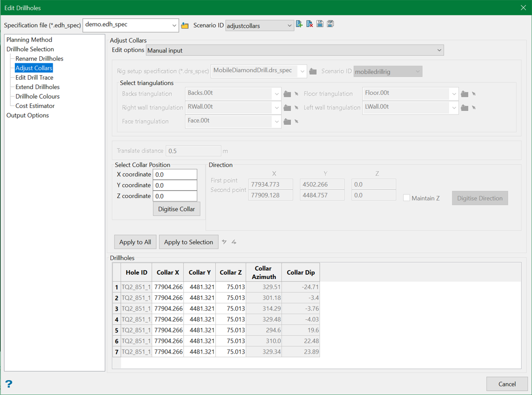Browse for specification file with folder icon

(185, 25)
